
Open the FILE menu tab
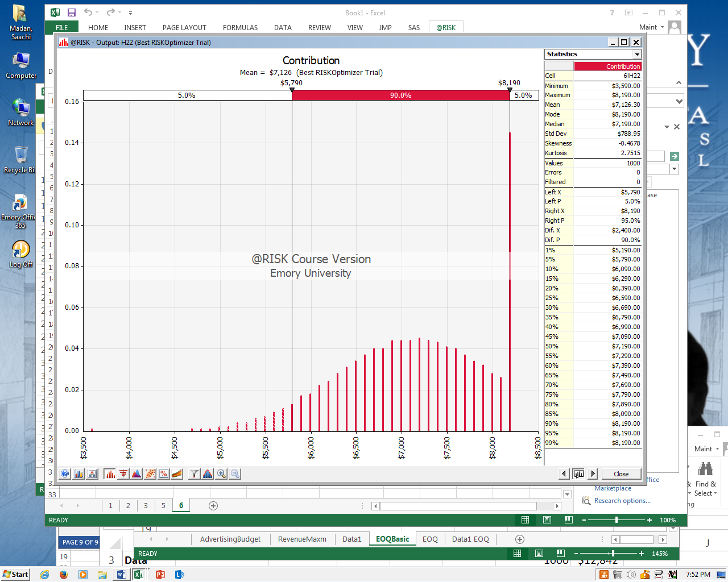tap(62, 27)
